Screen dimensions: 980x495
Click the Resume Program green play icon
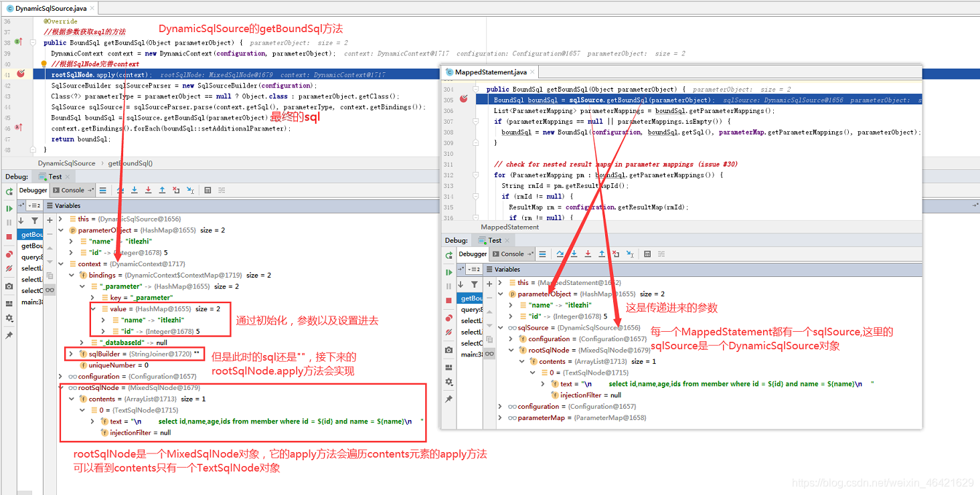pos(8,207)
